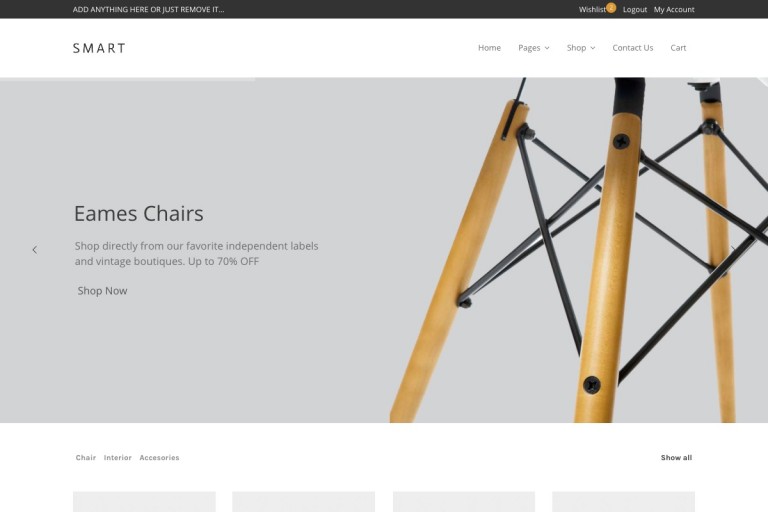
Task: Expand the Shop menu chevron
Action: [x=593, y=48]
